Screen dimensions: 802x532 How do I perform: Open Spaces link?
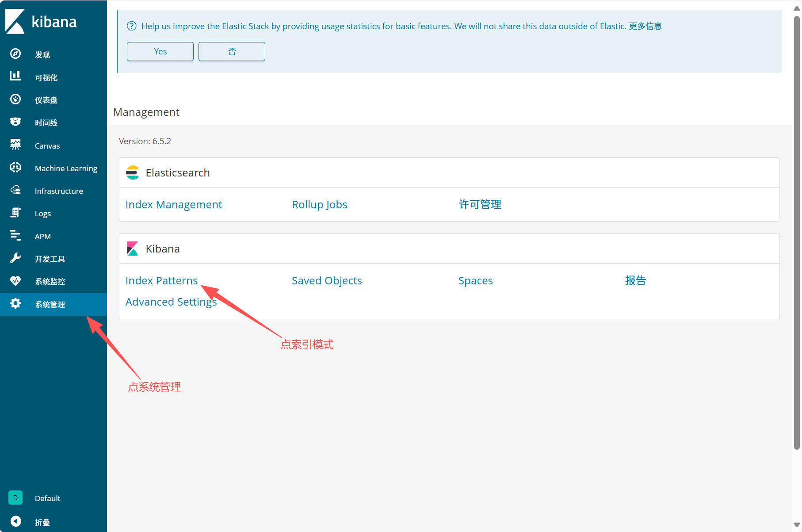coord(475,280)
